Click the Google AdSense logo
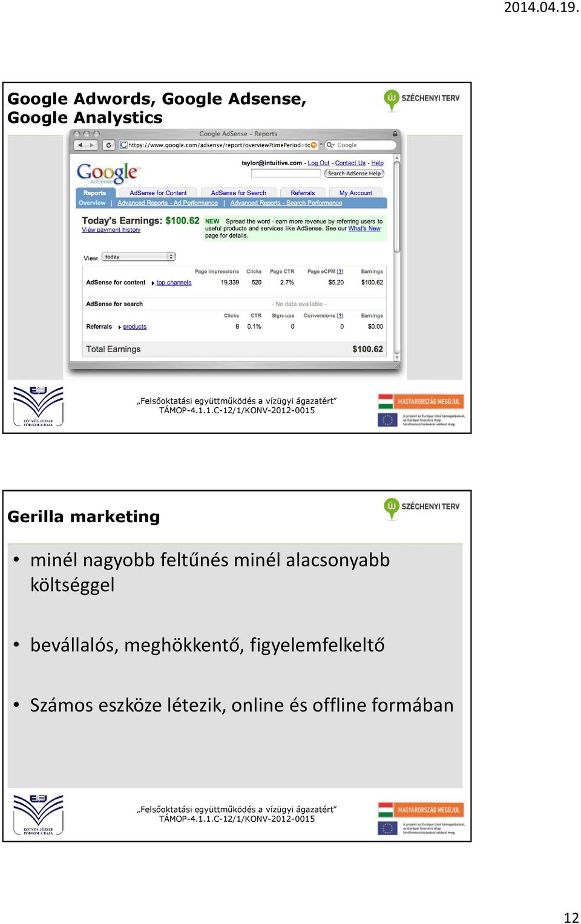This screenshot has width=581, height=924. point(108,173)
